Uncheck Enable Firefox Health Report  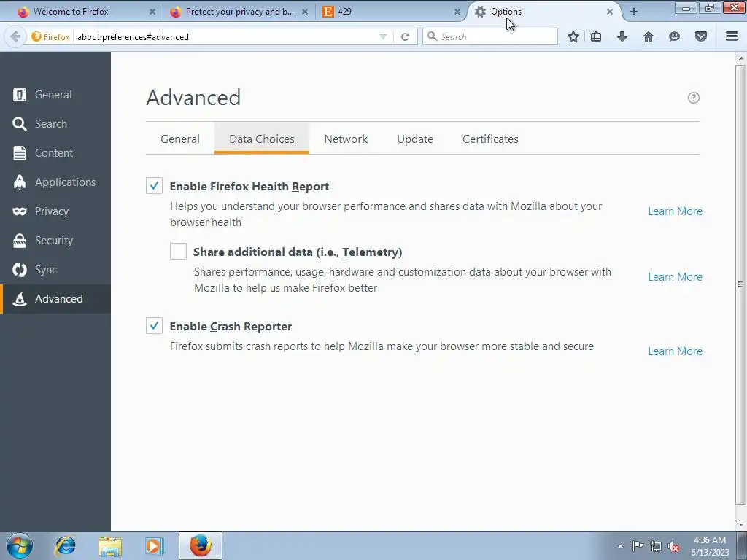154,186
